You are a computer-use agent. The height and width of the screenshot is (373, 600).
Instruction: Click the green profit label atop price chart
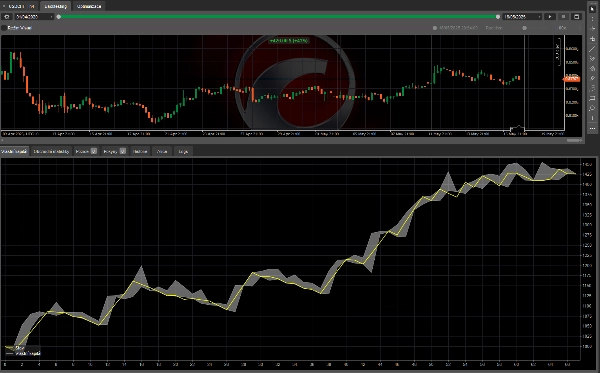pos(289,41)
